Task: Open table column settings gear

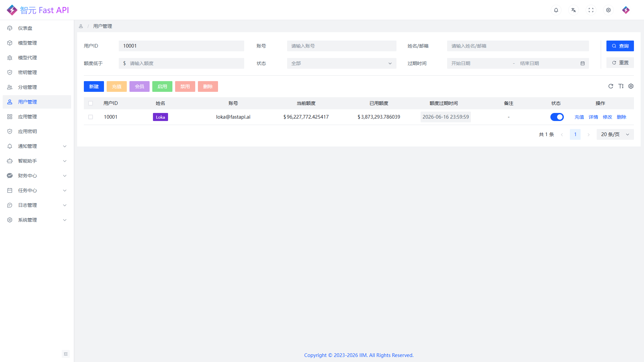Action: tap(631, 86)
